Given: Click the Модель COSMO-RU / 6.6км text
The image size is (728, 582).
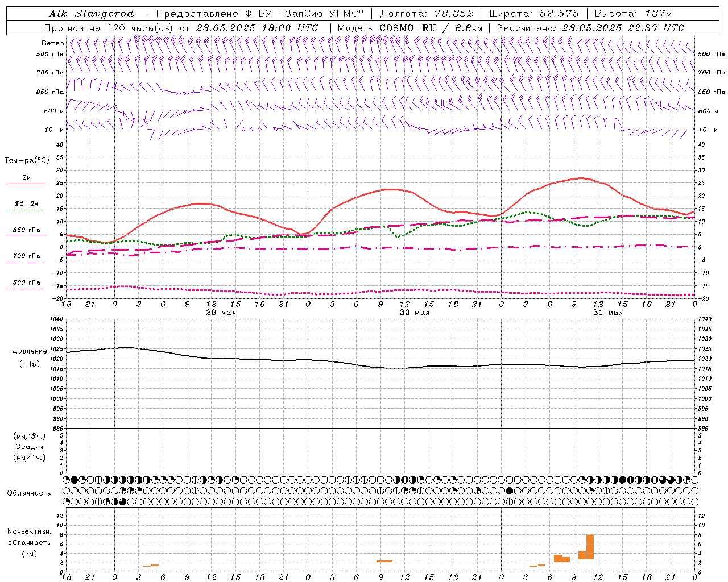Looking at the screenshot, I should tap(410, 28).
